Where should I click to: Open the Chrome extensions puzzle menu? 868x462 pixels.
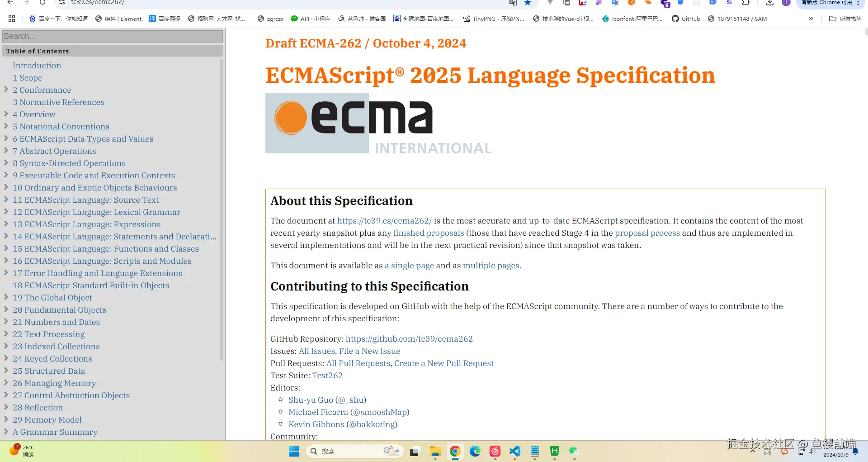tap(746, 3)
